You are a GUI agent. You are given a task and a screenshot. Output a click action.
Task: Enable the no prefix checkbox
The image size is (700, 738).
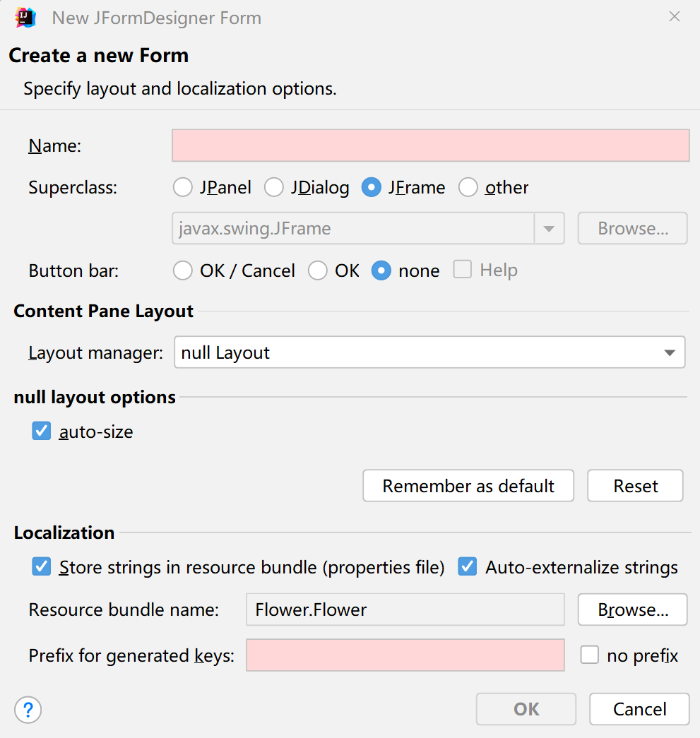click(x=590, y=655)
